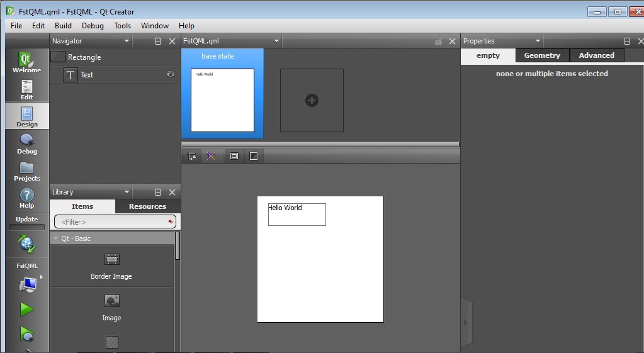Open the Build menu
The height and width of the screenshot is (353, 644).
(63, 25)
